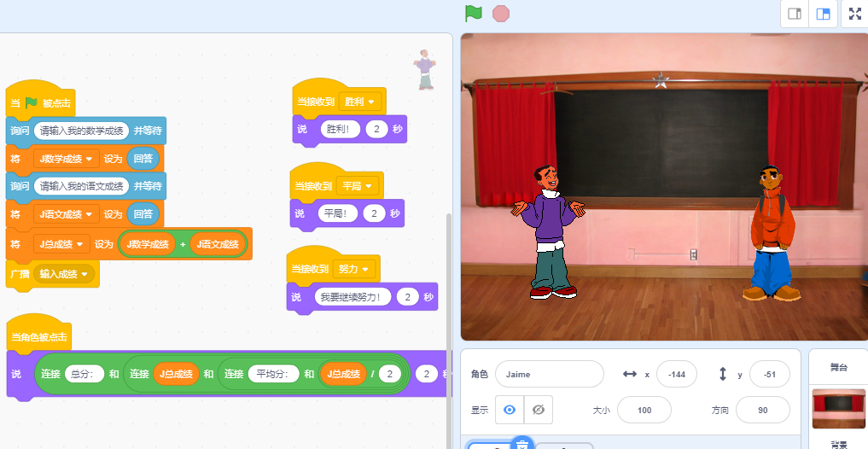Click text field 请输入我的数学成绩
Image resolution: width=868 pixels, height=449 pixels.
[81, 131]
